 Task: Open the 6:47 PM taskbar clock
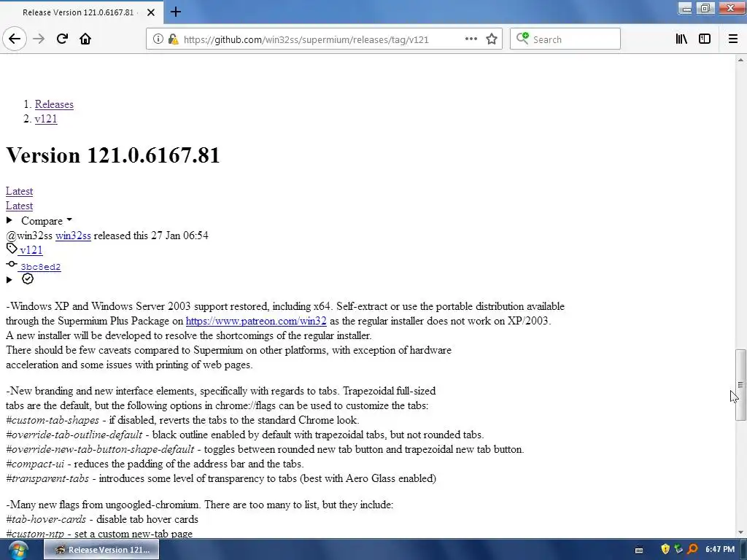(720, 550)
